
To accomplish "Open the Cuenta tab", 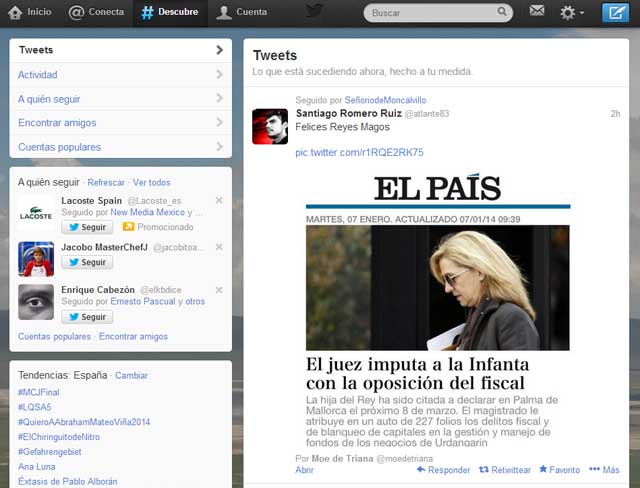I will pos(241,12).
